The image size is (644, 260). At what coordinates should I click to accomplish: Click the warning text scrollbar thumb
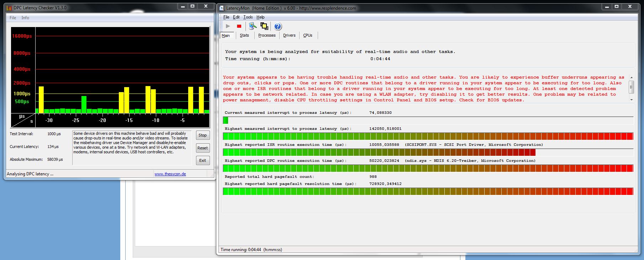click(x=632, y=86)
